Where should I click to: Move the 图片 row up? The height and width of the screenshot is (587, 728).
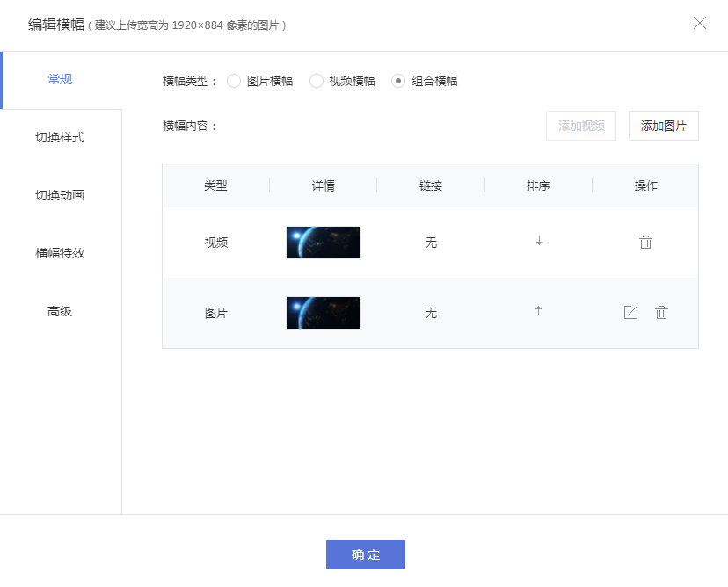click(x=538, y=311)
